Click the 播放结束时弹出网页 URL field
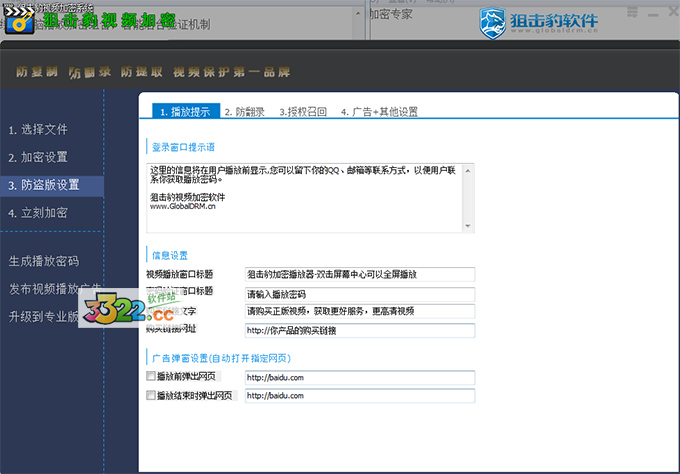This screenshot has width=680, height=474. pos(360,396)
